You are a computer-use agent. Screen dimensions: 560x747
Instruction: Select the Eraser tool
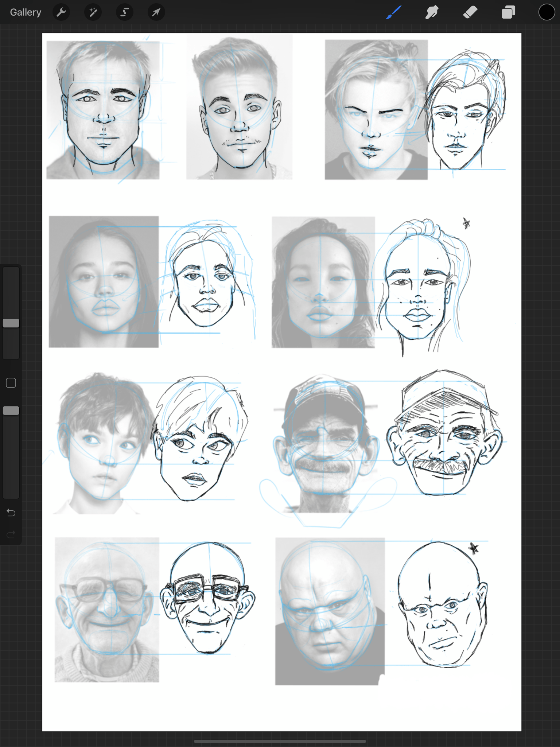click(x=470, y=12)
